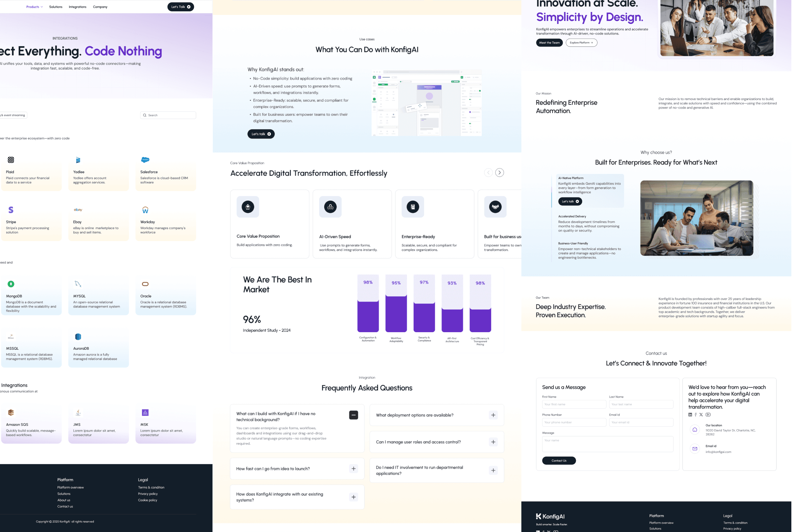Click the integrations Search field
The image size is (798, 532).
click(x=170, y=115)
